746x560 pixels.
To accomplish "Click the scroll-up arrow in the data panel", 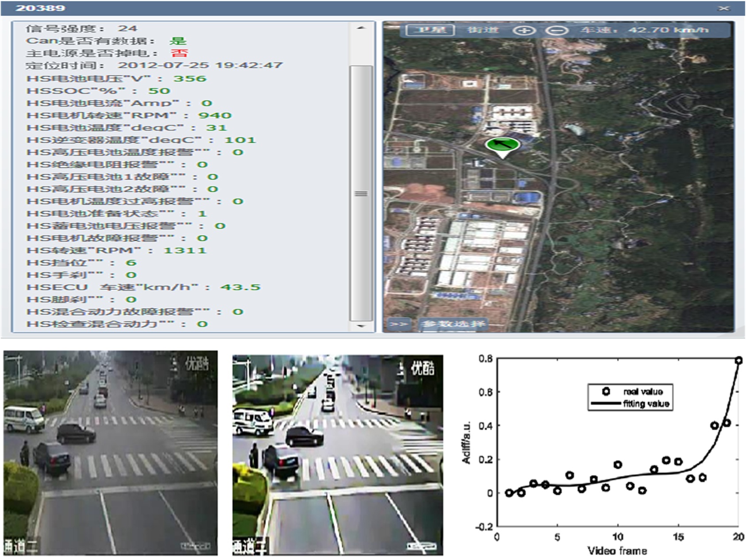I will (x=361, y=28).
